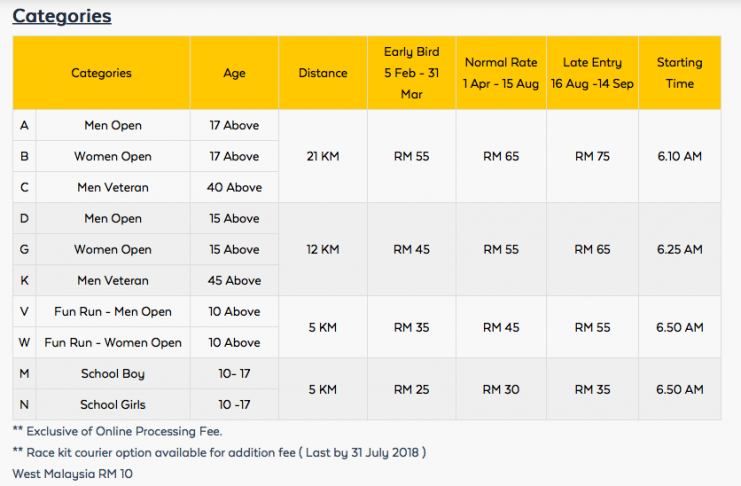This screenshot has height=486, width=741.
Task: Click the Categories heading link
Action: (62, 17)
